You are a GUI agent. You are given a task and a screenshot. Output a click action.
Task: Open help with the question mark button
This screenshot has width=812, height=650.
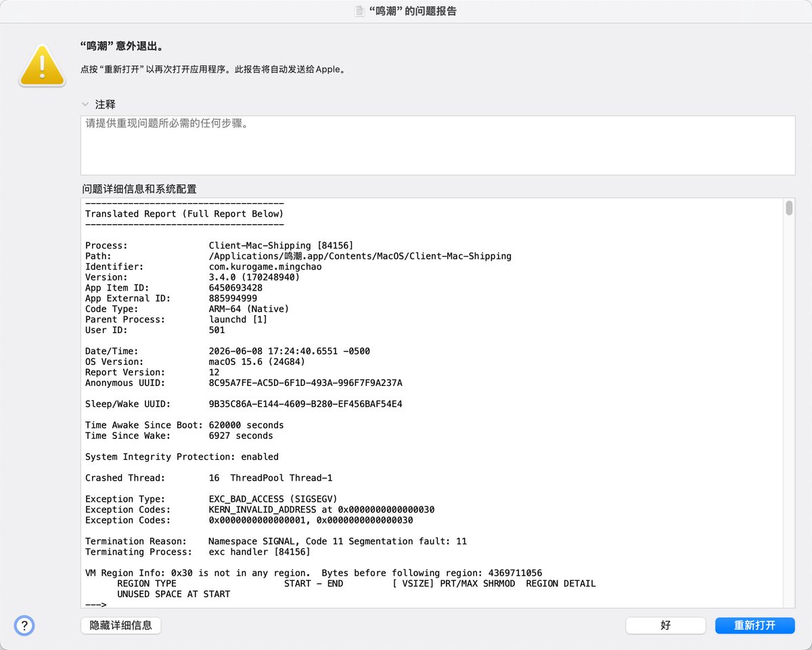point(24,625)
